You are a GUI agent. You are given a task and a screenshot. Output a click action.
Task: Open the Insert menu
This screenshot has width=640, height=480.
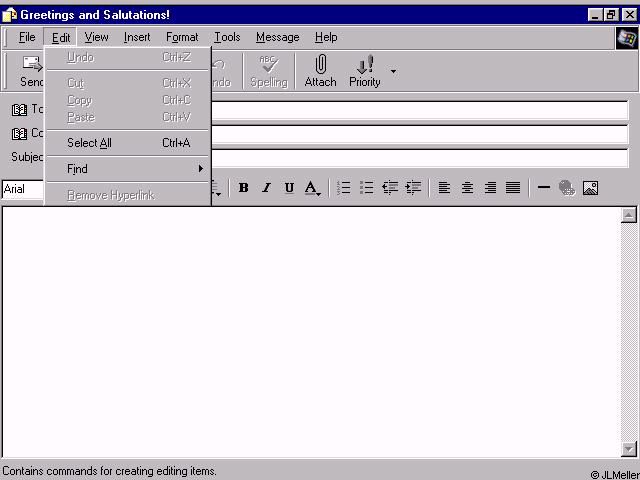click(137, 37)
